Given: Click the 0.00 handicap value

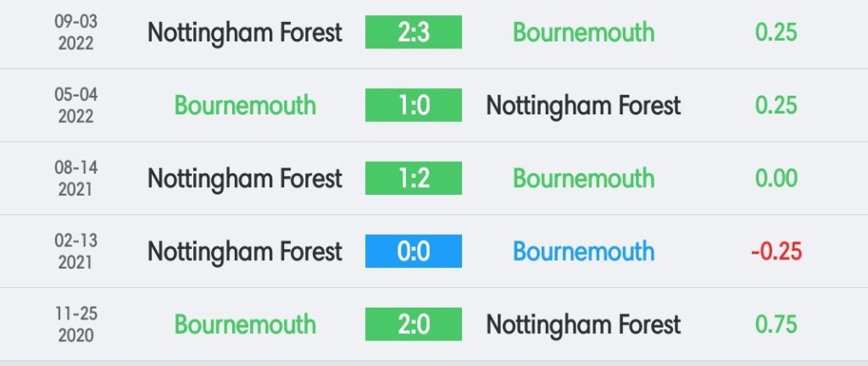Looking at the screenshot, I should pyautogui.click(x=776, y=178).
